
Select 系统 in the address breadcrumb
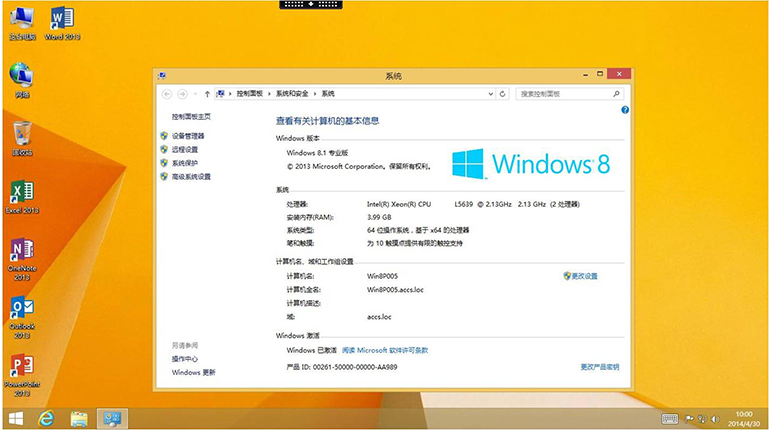pyautogui.click(x=328, y=94)
